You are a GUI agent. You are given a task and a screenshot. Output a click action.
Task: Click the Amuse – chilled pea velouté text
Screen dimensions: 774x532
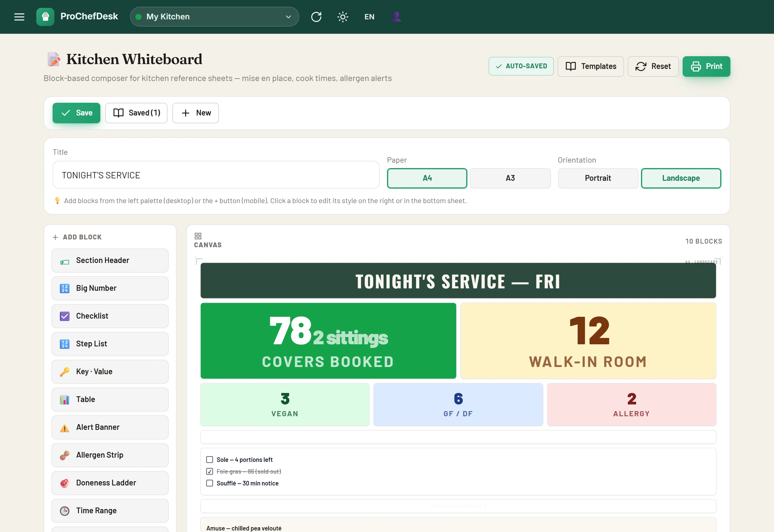coord(244,528)
